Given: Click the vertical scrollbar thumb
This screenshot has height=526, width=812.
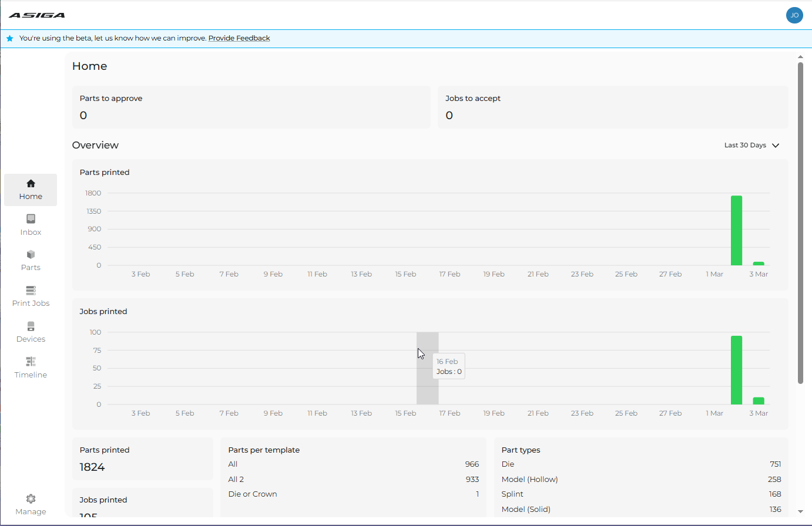Looking at the screenshot, I should tap(800, 223).
